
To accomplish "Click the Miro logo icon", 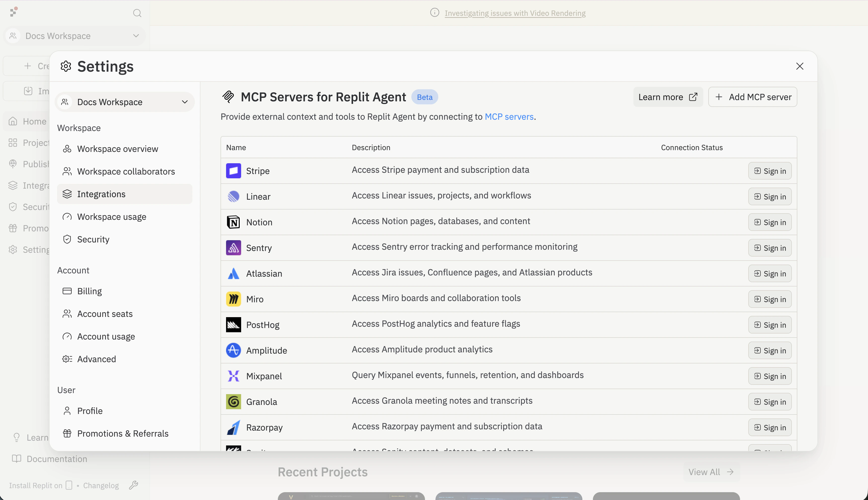I will coord(233,299).
